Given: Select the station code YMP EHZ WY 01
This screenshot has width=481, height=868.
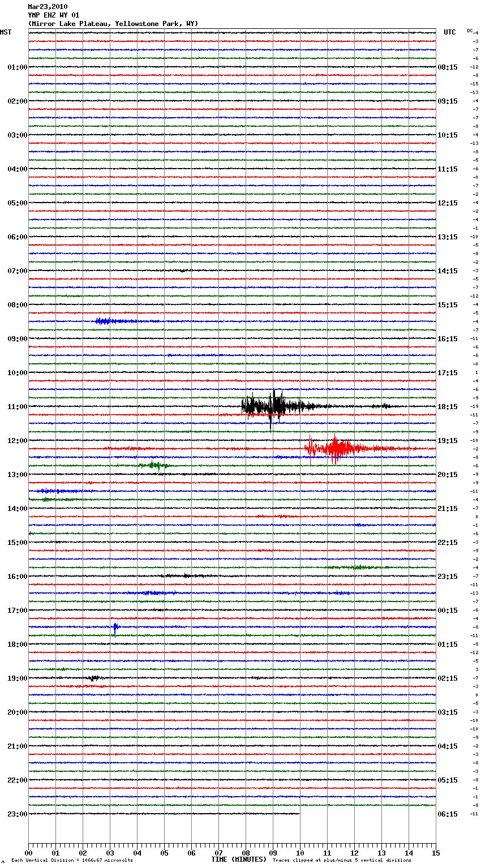Looking at the screenshot, I should tap(54, 15).
